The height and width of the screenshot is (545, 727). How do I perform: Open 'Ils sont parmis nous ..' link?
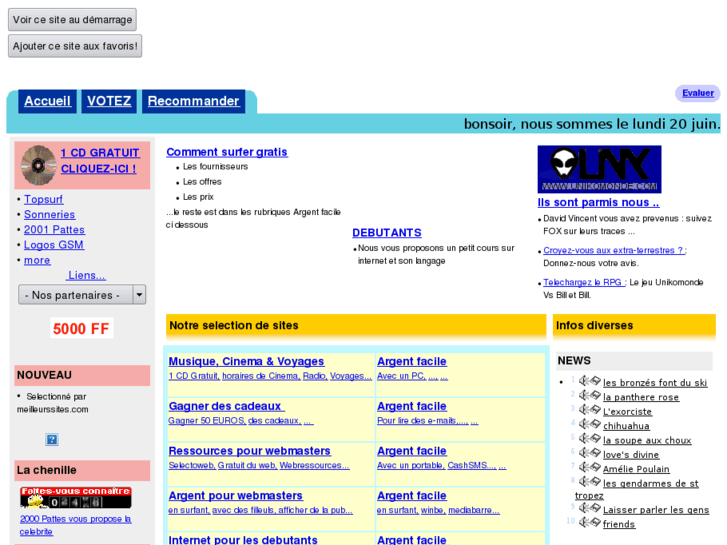(x=598, y=202)
